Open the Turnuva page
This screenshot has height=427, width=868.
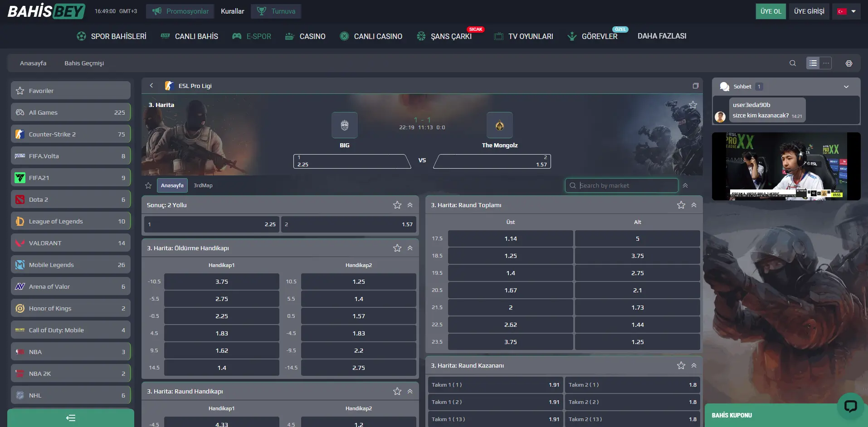pyautogui.click(x=276, y=11)
